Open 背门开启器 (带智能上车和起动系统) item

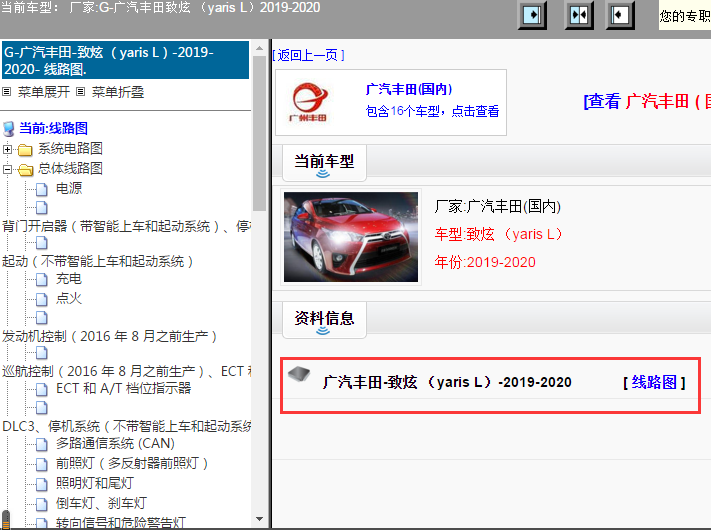tap(127, 226)
